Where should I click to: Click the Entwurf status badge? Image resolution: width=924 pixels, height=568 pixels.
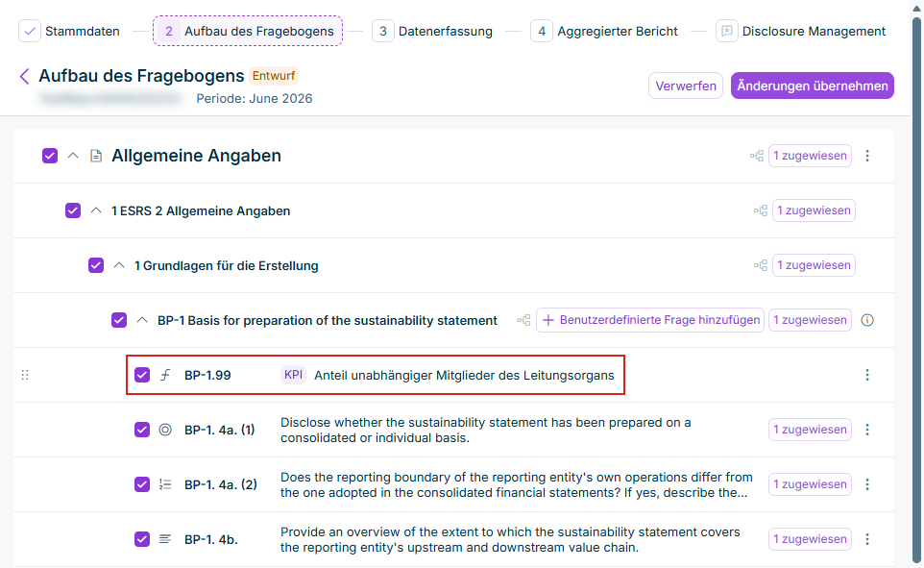pyautogui.click(x=274, y=76)
